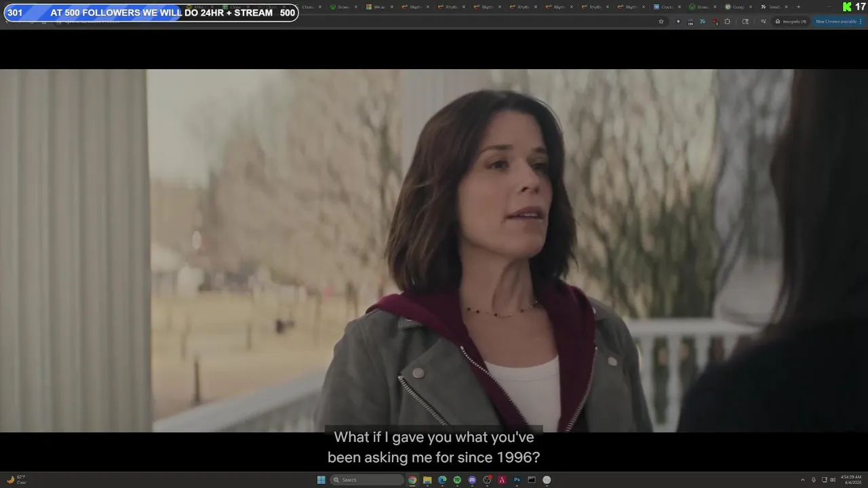The width and height of the screenshot is (868, 488).
Task: Open volume control from the speaker icon
Action: 833,480
